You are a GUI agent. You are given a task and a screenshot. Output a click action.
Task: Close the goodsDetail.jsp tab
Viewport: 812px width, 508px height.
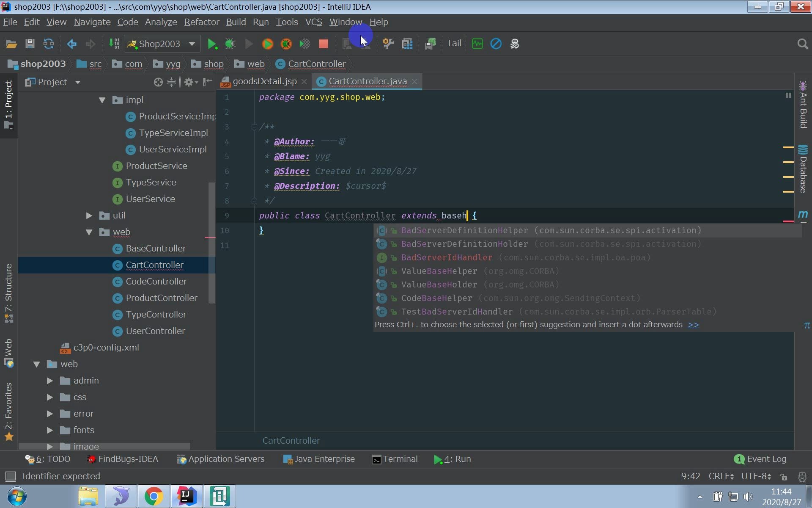304,82
